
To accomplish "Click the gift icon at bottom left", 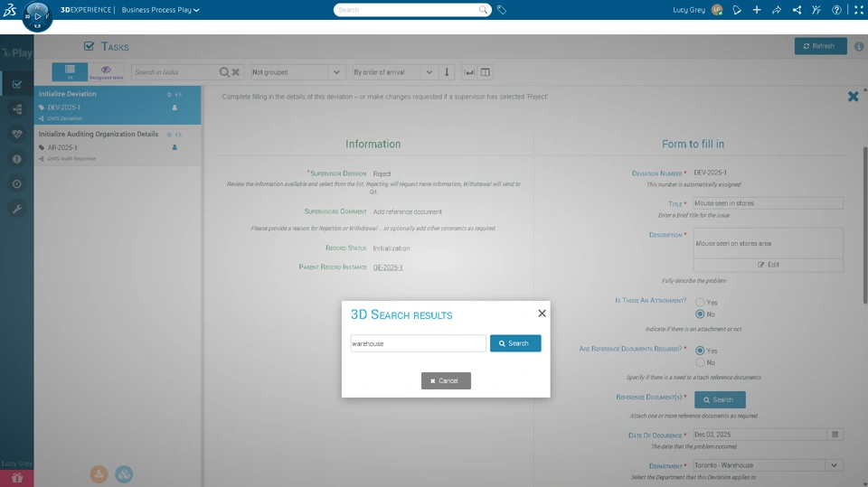I will pos(17,478).
